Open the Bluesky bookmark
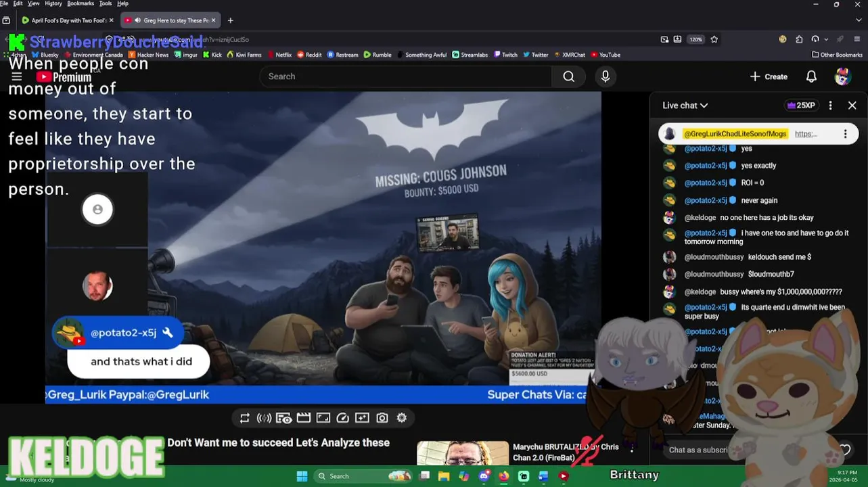The height and width of the screenshot is (487, 868). pos(45,55)
